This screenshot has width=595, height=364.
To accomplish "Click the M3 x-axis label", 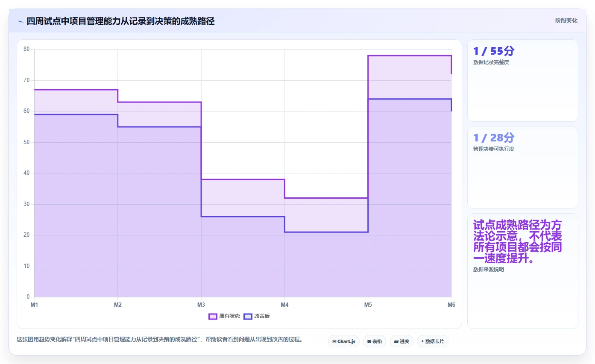I will pyautogui.click(x=201, y=305).
